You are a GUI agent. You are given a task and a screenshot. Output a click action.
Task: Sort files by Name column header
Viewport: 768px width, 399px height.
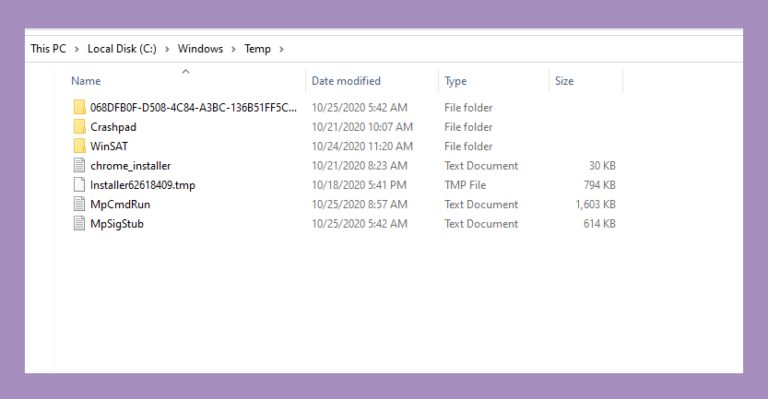86,81
